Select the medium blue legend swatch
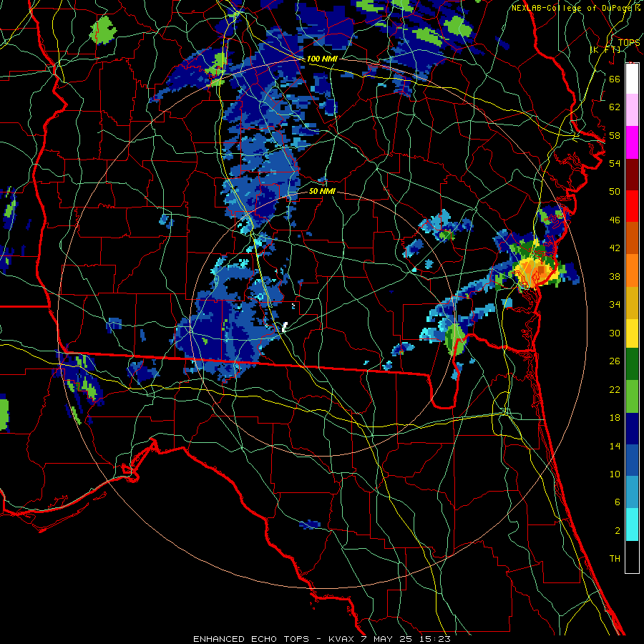The height and width of the screenshot is (644, 644). tap(632, 460)
